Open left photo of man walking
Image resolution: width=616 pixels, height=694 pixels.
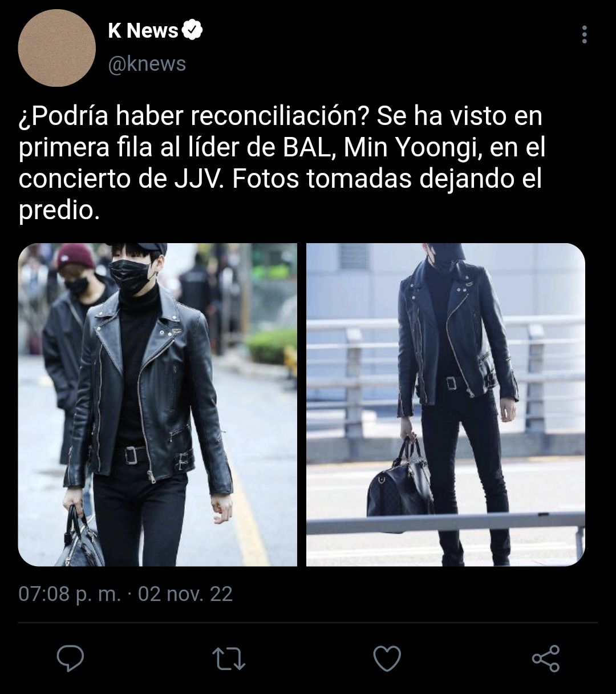tap(157, 405)
